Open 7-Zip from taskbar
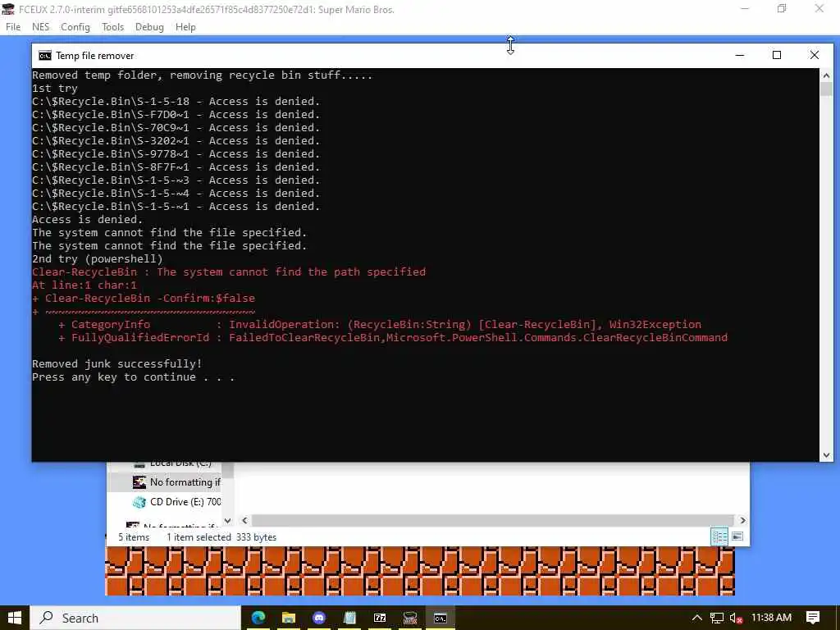This screenshot has width=840, height=630. click(380, 618)
